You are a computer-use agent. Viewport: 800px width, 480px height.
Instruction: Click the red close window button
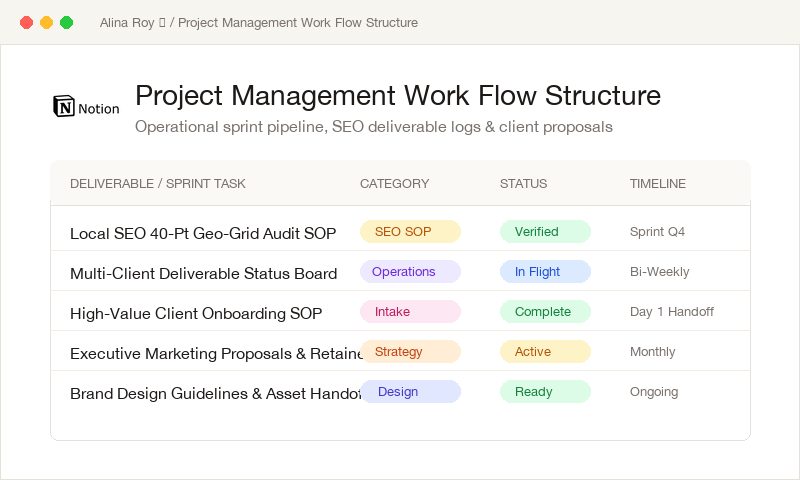tap(27, 22)
